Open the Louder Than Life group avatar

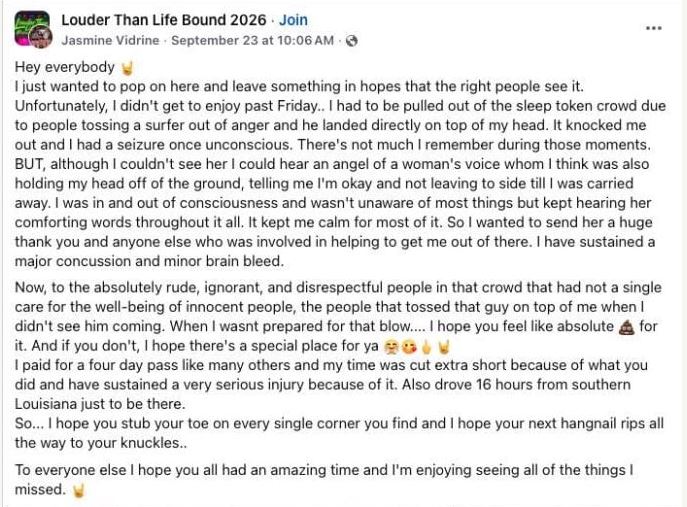pos(30,24)
